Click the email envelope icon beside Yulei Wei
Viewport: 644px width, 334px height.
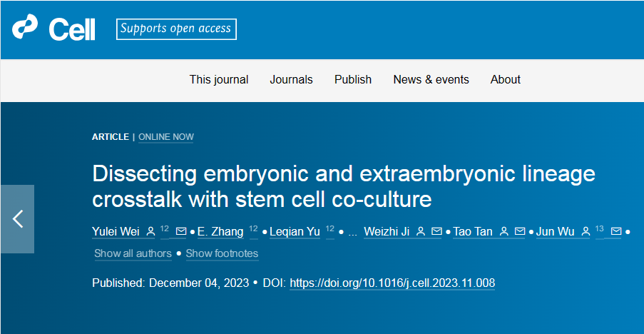point(180,232)
